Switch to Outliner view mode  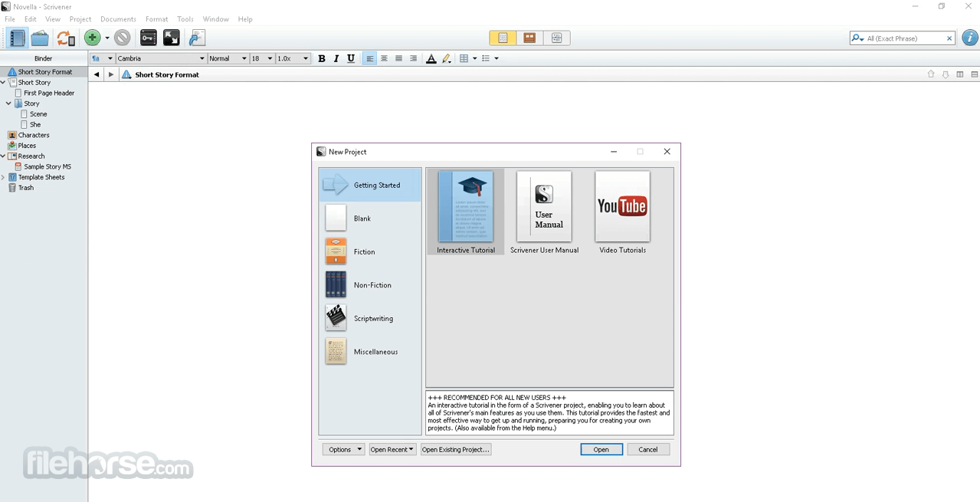(556, 38)
